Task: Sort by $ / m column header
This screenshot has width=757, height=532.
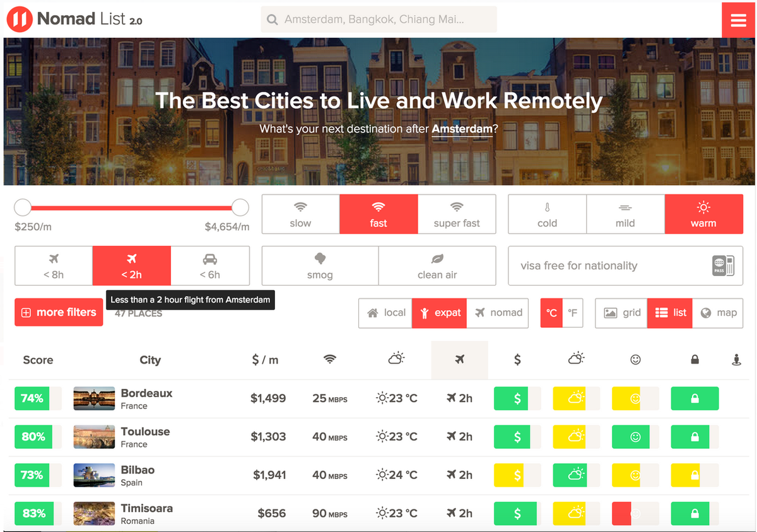Action: coord(265,360)
